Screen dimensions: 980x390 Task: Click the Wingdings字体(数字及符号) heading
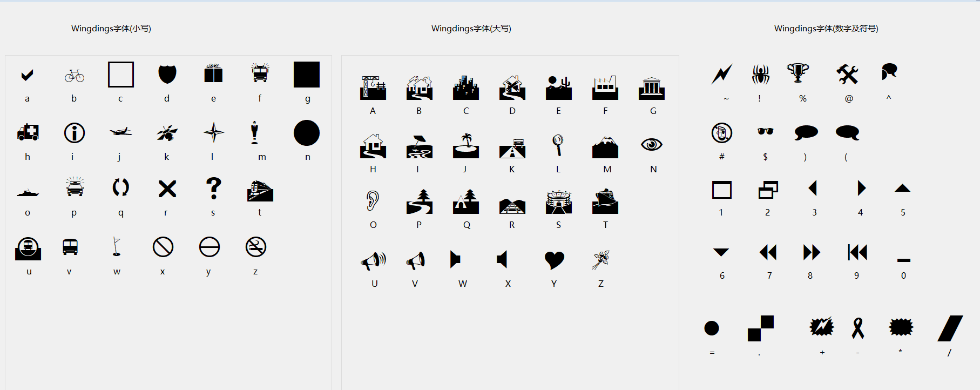(x=826, y=29)
